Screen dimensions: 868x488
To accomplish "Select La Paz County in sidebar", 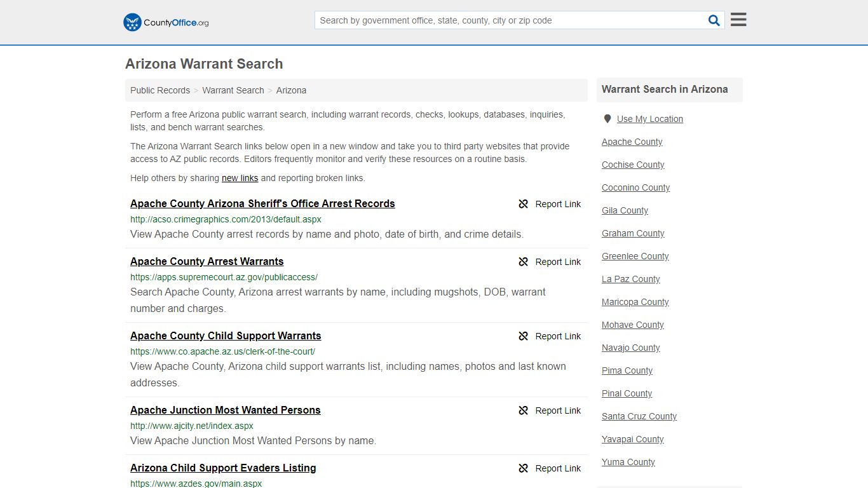I will [x=630, y=279].
